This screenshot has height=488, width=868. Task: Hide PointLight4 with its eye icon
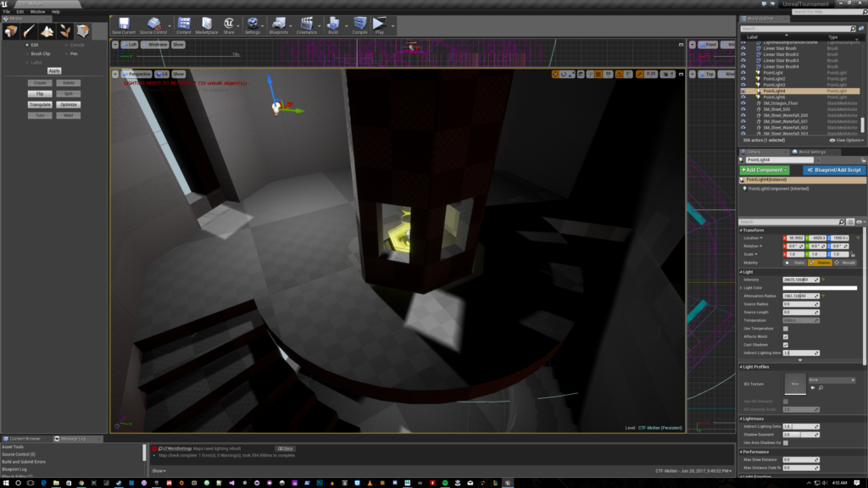click(743, 91)
